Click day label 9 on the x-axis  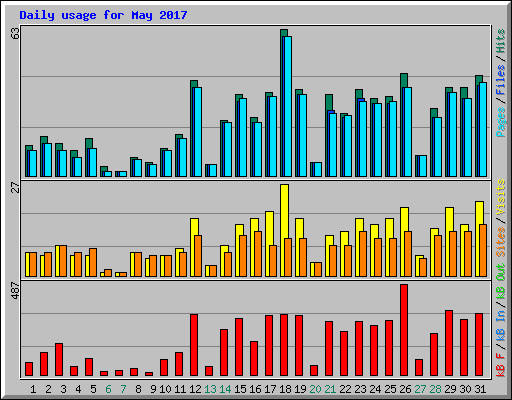pos(153,389)
